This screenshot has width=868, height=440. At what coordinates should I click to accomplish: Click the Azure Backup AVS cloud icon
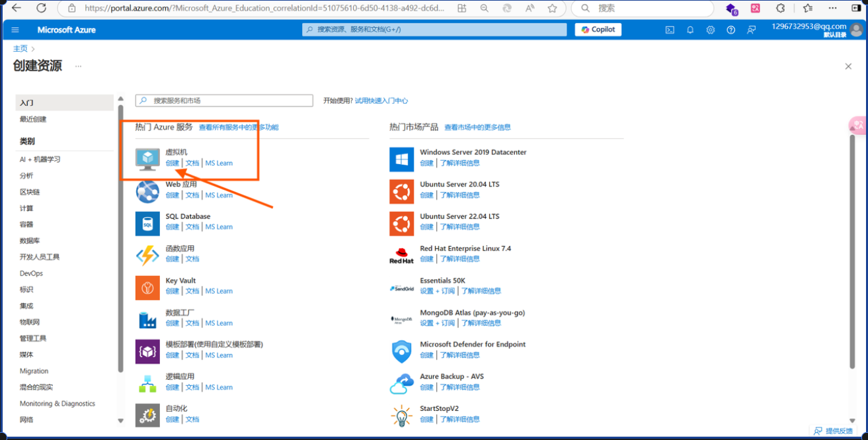pyautogui.click(x=402, y=384)
